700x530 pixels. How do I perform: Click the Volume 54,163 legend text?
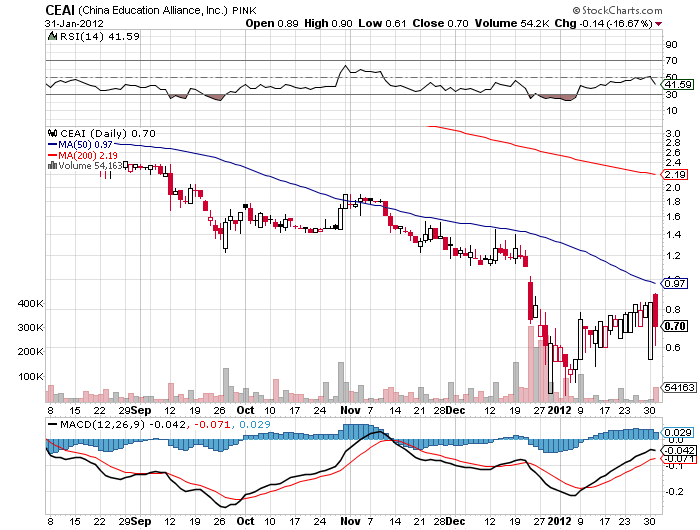tap(90, 166)
